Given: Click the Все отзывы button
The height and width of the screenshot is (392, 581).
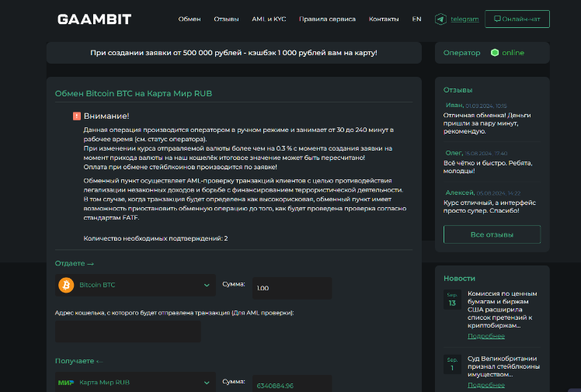Looking at the screenshot, I should (x=492, y=234).
